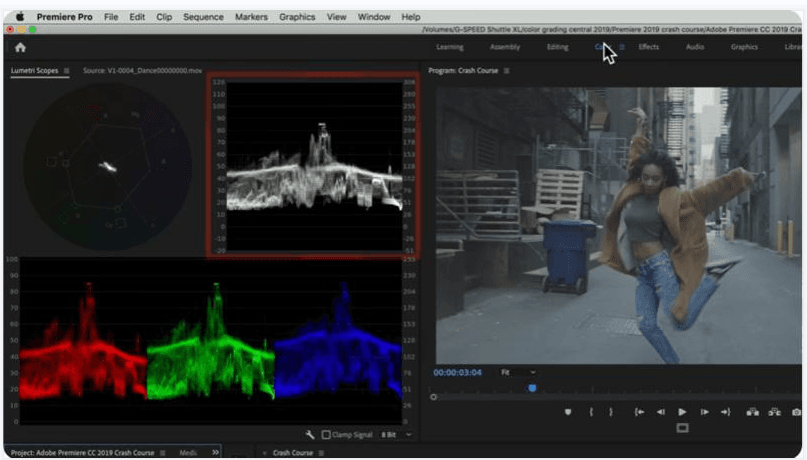Open the Window menu
Viewport: 807px width, 460px height.
click(x=374, y=17)
